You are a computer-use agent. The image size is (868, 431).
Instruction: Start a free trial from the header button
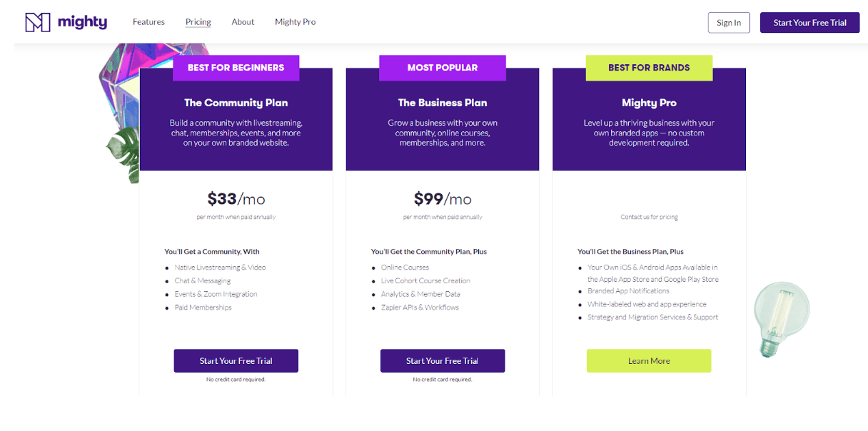pos(809,22)
